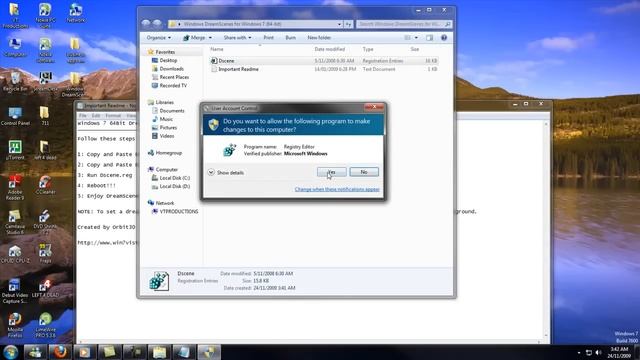Show hidden system tray icons arrow
This screenshot has height=360, width=640.
click(x=579, y=352)
